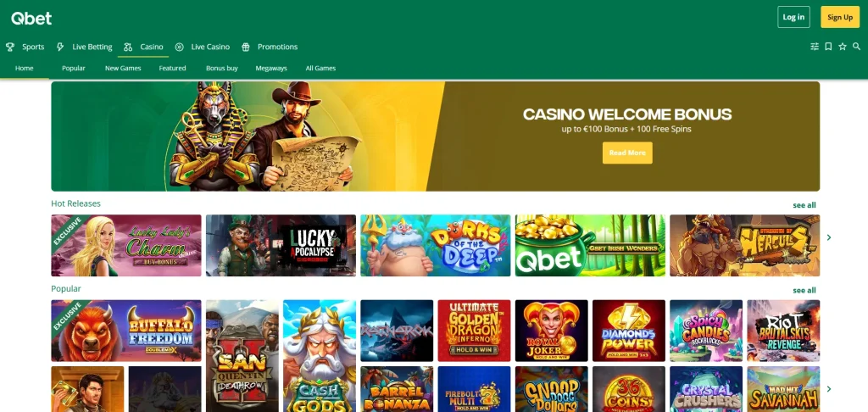
Task: Expand Popular games with right chevron
Action: [x=829, y=389]
